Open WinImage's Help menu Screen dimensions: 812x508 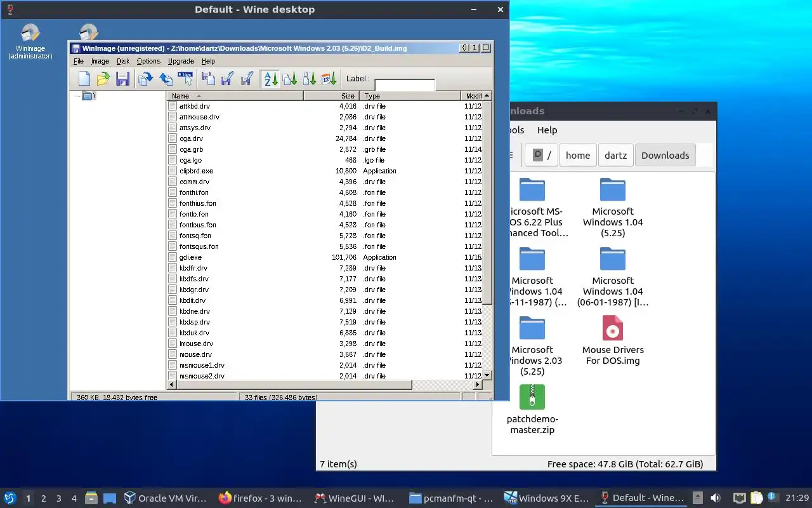pyautogui.click(x=208, y=61)
